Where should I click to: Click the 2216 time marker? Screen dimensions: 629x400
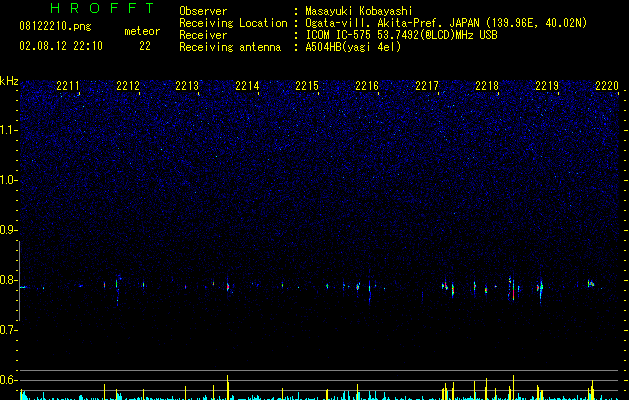click(367, 86)
